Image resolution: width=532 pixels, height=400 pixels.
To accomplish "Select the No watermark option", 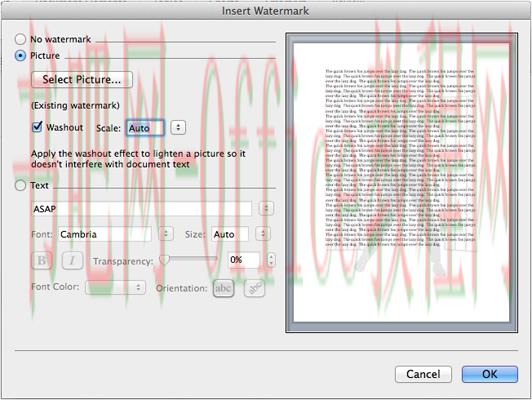I will [x=20, y=39].
